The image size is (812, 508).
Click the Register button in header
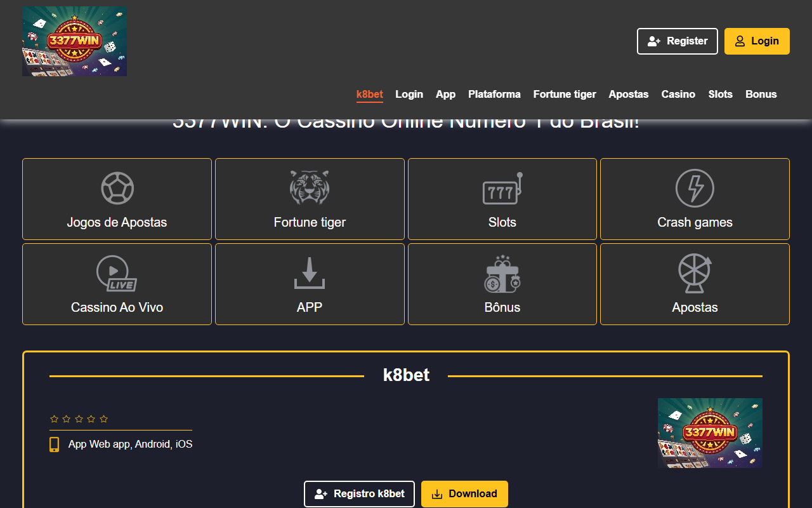tap(678, 41)
